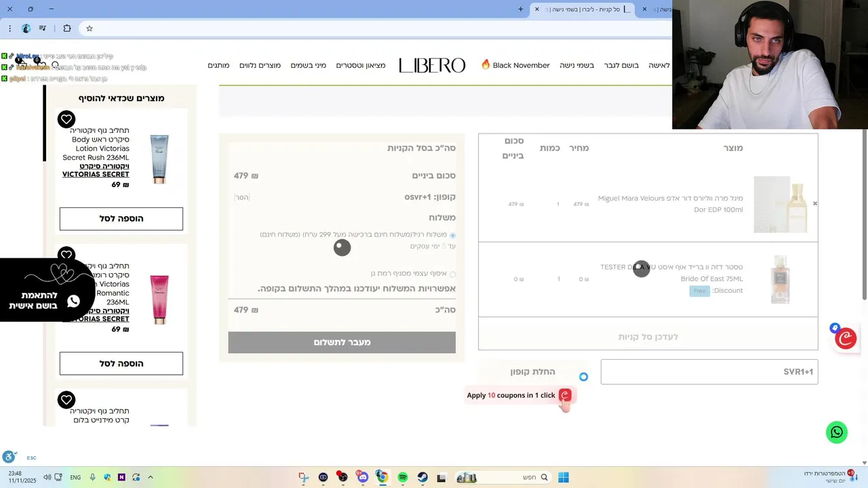The width and height of the screenshot is (868, 488).
Task: Open the ENG language indicator
Action: pyautogui.click(x=75, y=477)
